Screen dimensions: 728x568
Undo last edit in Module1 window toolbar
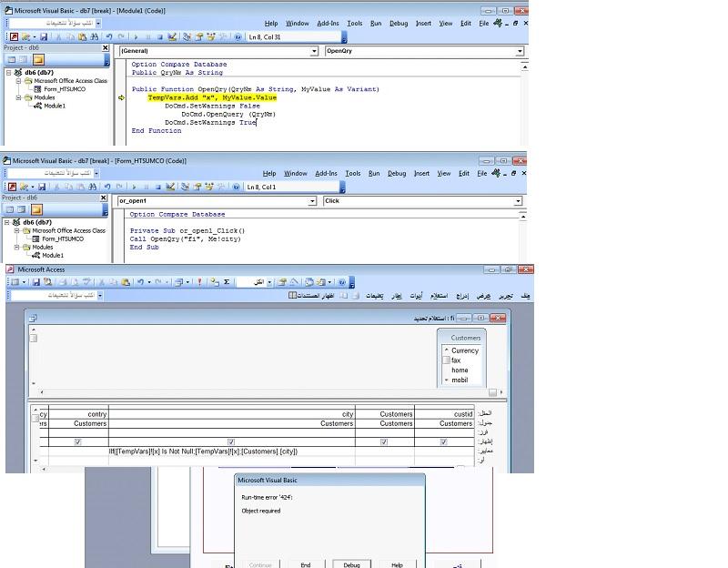point(109,36)
